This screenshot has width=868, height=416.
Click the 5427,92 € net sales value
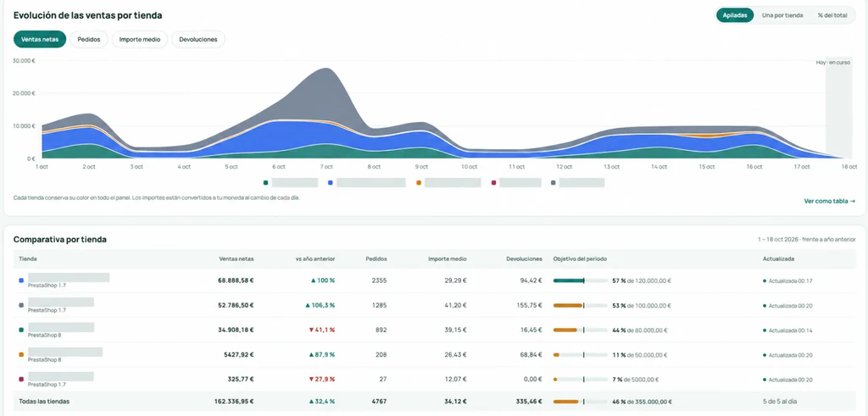click(240, 355)
